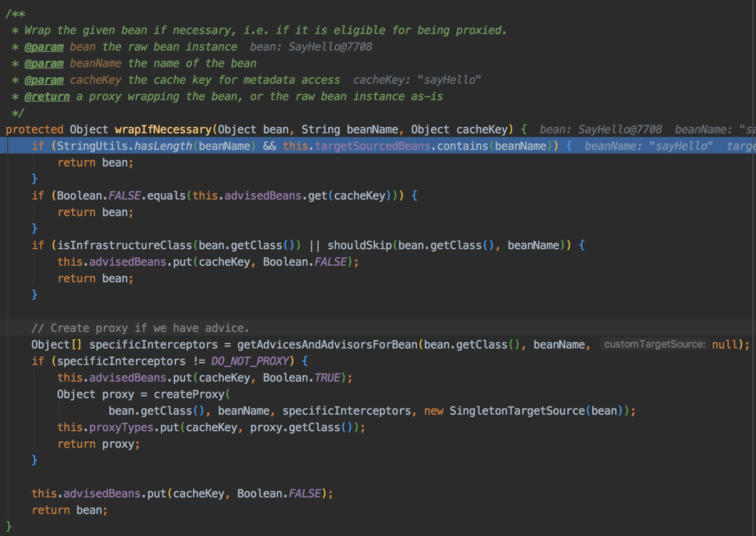
Task: Click the @param tag for beanName
Action: click(44, 63)
